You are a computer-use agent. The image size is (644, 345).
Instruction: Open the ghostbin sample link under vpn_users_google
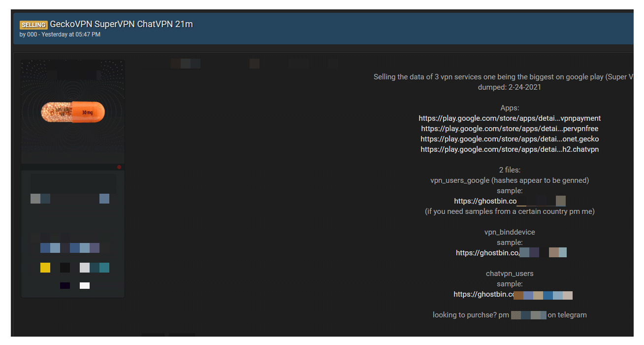[x=510, y=201]
